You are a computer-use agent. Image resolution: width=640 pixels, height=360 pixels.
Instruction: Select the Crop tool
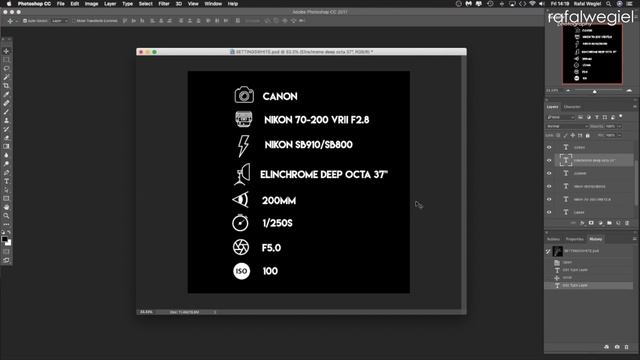[6, 86]
